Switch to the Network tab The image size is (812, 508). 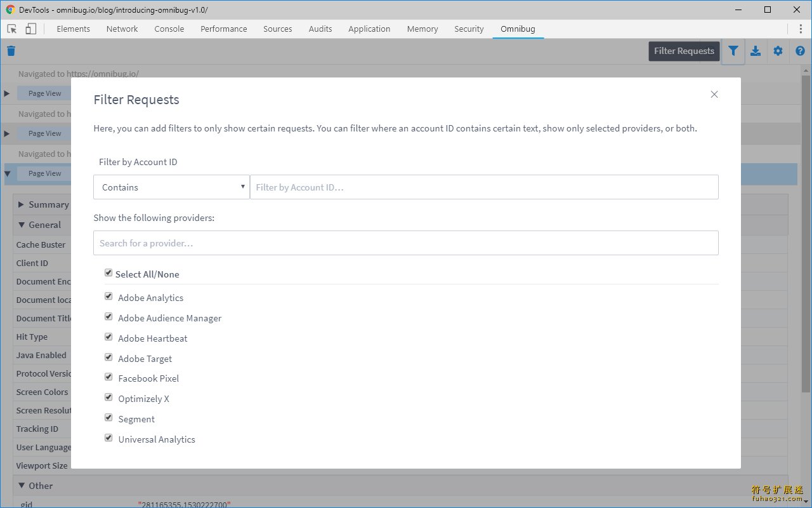pyautogui.click(x=122, y=29)
